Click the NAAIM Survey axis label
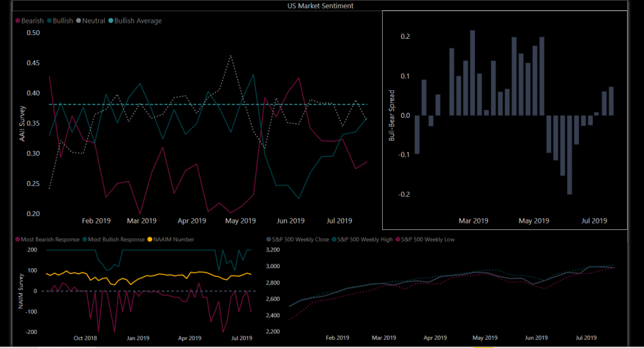The height and width of the screenshot is (348, 644). coord(20,292)
